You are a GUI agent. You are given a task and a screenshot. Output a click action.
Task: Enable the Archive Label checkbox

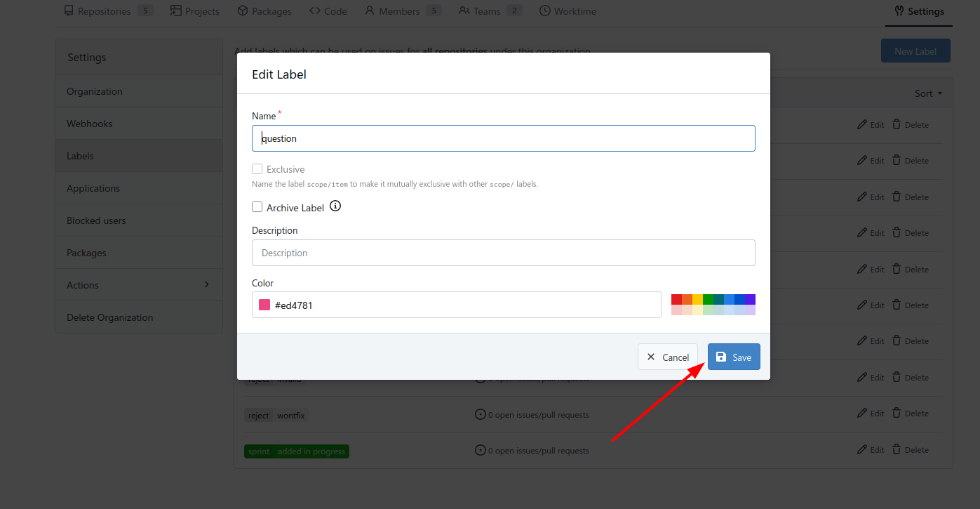click(x=257, y=207)
